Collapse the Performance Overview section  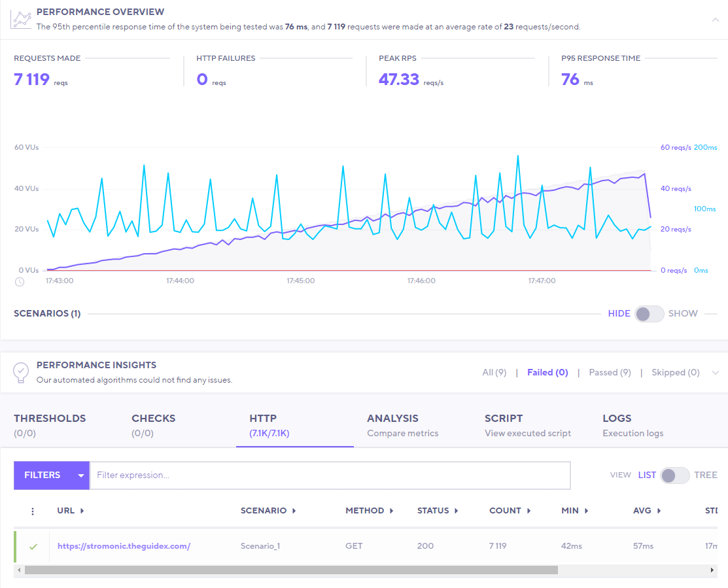[717, 19]
